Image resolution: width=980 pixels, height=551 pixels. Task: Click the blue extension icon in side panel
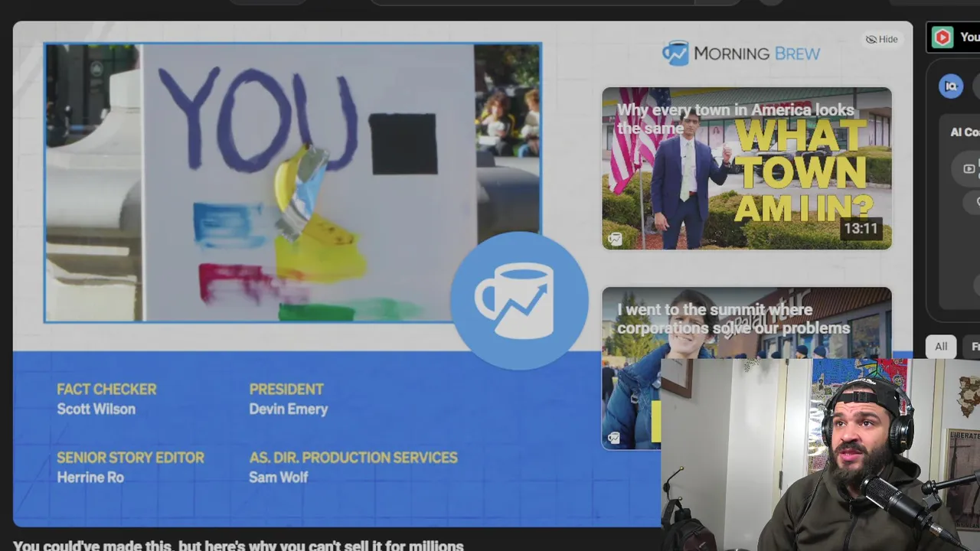pyautogui.click(x=951, y=86)
